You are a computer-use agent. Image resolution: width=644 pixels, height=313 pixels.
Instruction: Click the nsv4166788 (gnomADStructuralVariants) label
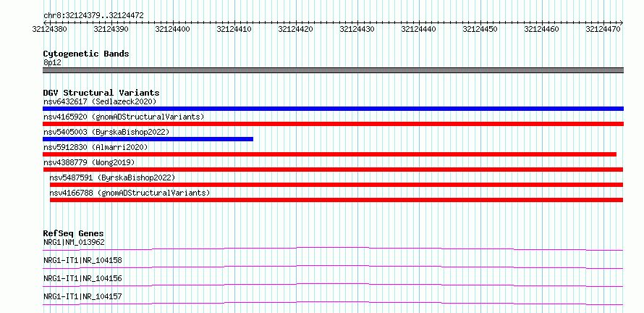click(x=130, y=193)
